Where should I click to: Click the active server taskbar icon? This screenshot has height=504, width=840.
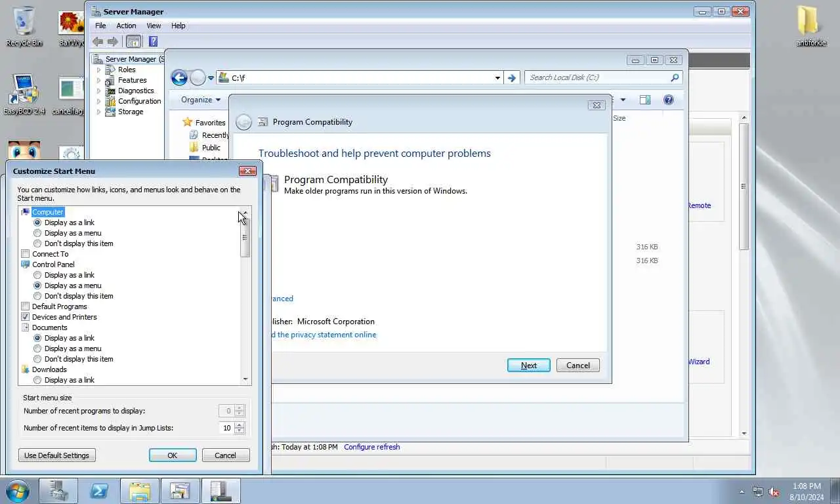click(x=220, y=491)
